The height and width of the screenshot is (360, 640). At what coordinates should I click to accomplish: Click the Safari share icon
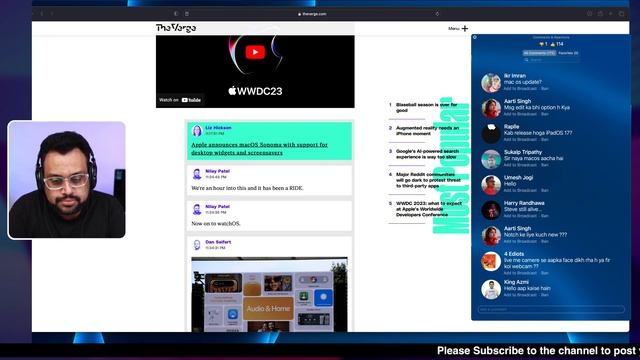coord(600,14)
